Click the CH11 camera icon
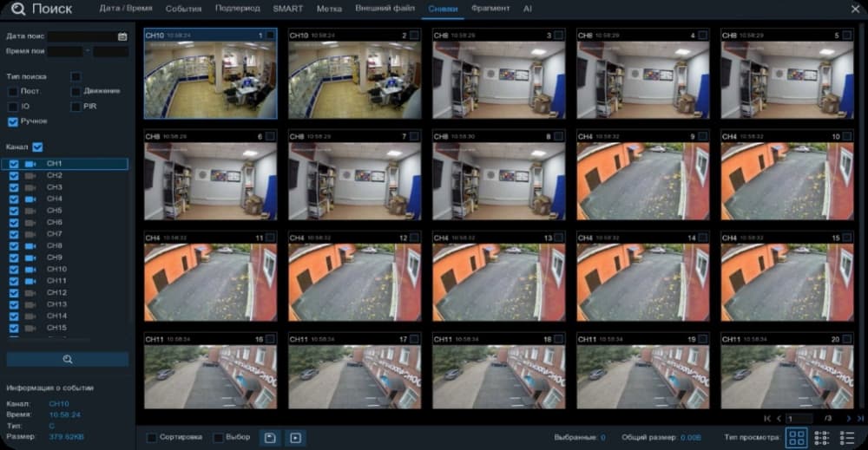This screenshot has height=450, width=868. pyautogui.click(x=30, y=281)
